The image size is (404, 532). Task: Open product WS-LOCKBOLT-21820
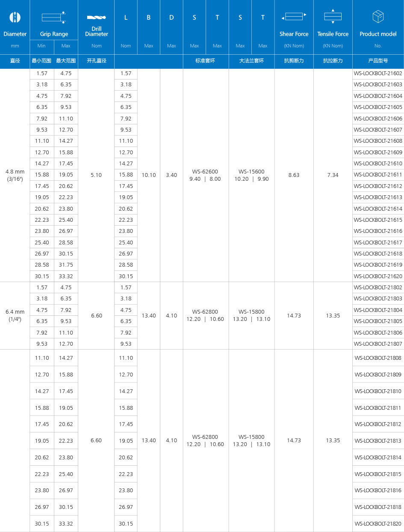(x=378, y=523)
